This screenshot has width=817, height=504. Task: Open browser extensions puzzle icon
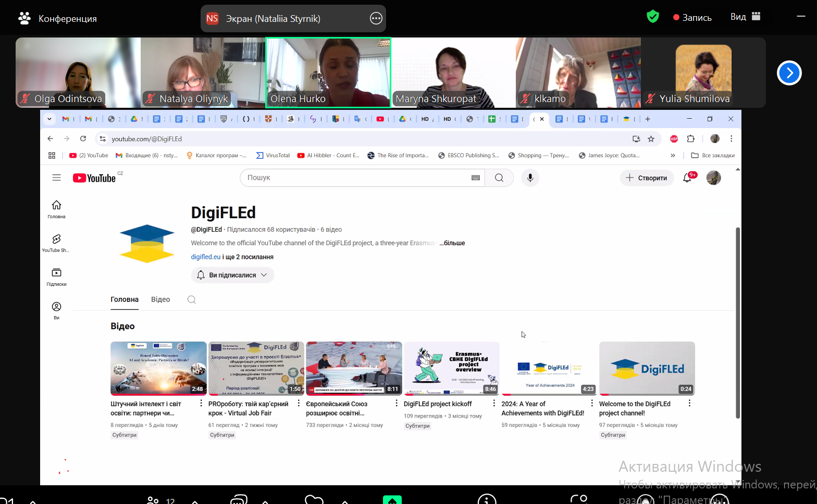point(690,138)
